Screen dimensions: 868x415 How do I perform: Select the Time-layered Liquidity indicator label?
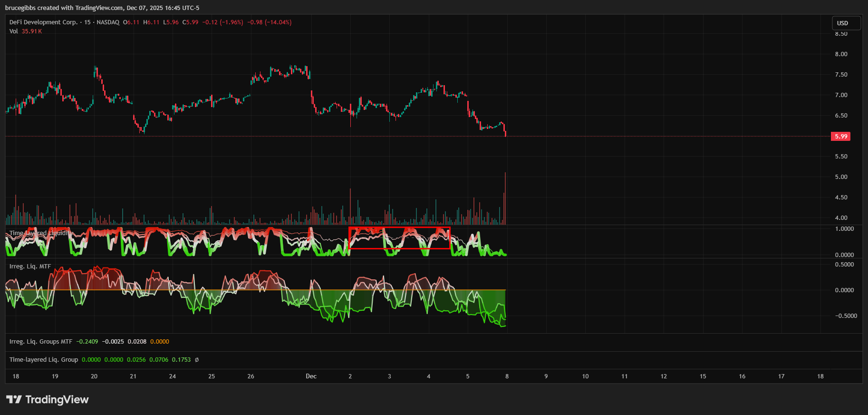point(39,233)
